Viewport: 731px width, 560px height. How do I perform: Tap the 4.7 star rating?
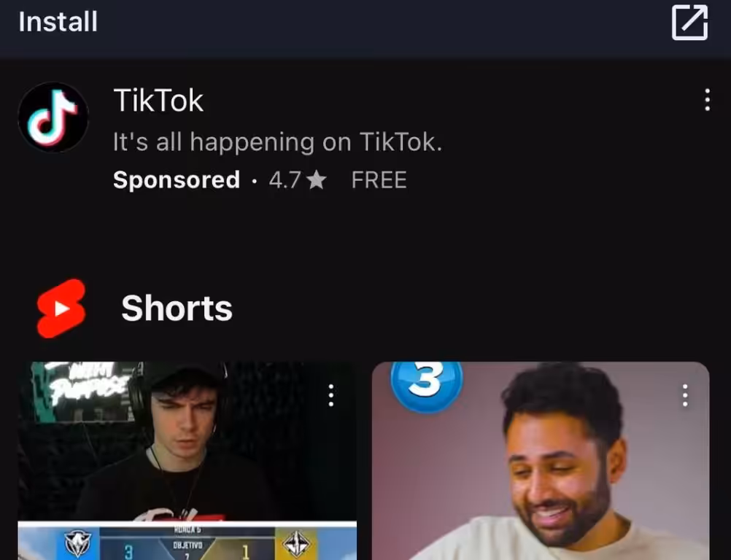pos(298,180)
